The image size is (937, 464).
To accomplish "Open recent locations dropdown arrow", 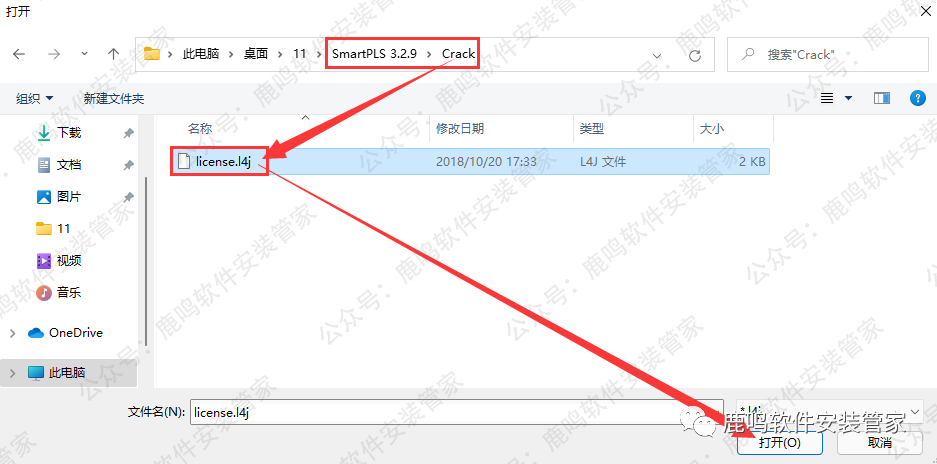I will click(84, 54).
